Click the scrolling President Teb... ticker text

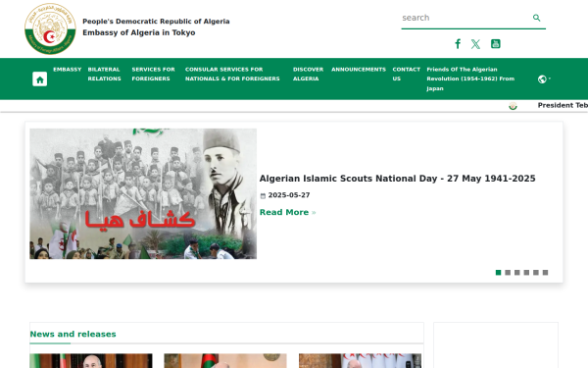click(563, 106)
